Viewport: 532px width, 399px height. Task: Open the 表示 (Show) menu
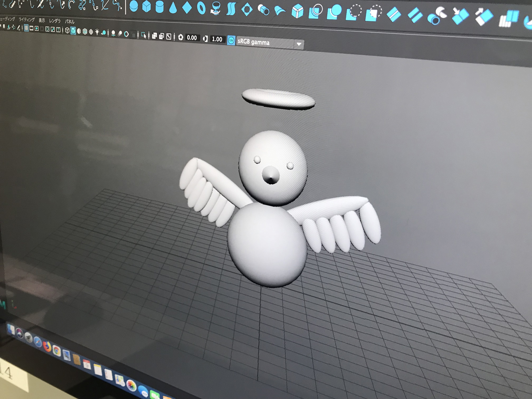(x=42, y=20)
